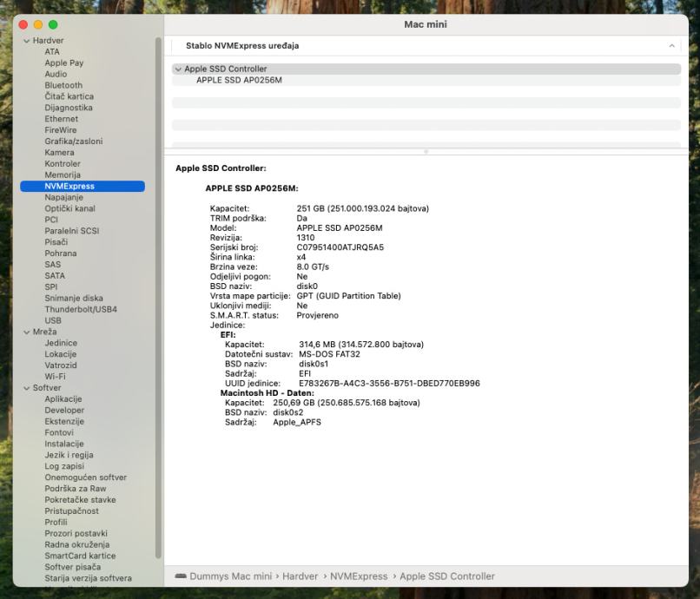Image resolution: width=700 pixels, height=599 pixels.
Task: Open Vatrozid under network section
Action: point(61,365)
